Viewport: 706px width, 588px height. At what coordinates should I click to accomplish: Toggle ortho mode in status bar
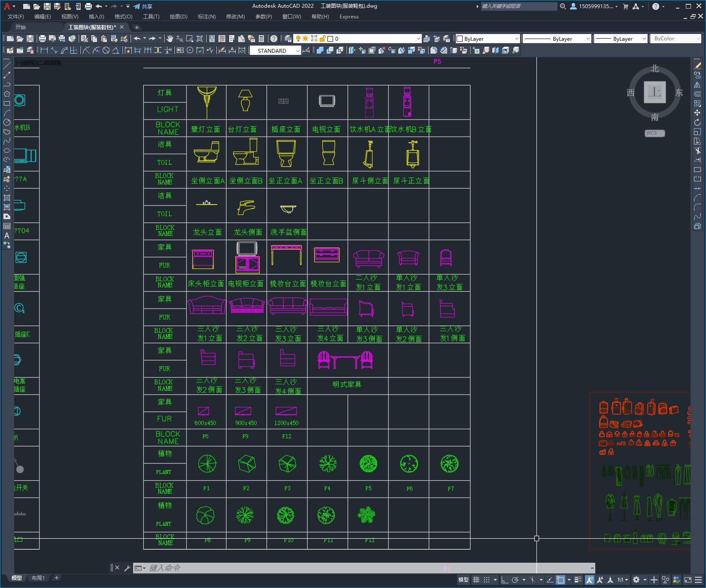[x=505, y=580]
